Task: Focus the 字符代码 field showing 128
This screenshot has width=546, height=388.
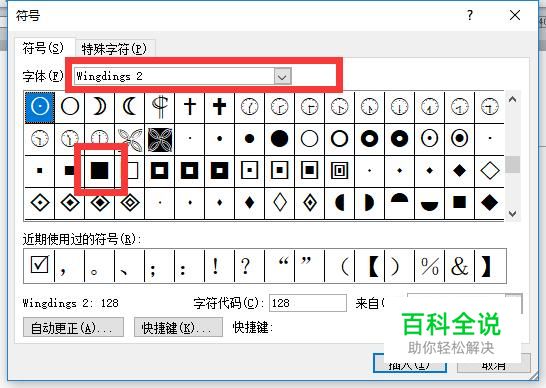Action: point(308,303)
